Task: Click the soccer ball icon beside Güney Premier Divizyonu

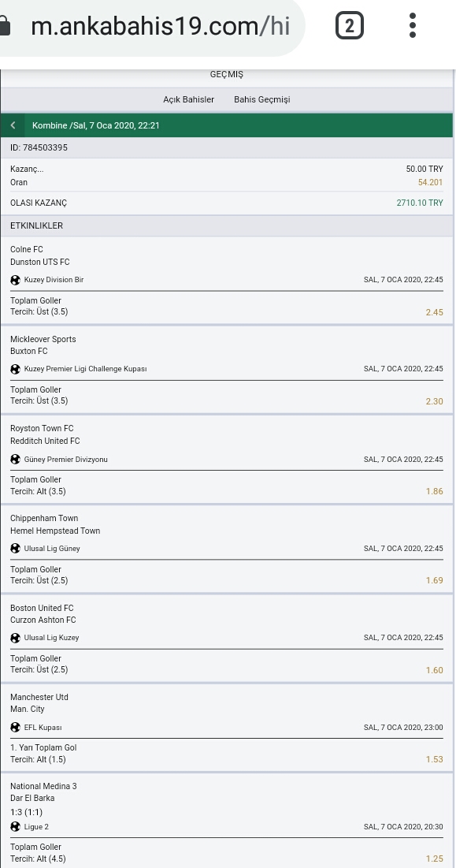Action: tap(16, 460)
